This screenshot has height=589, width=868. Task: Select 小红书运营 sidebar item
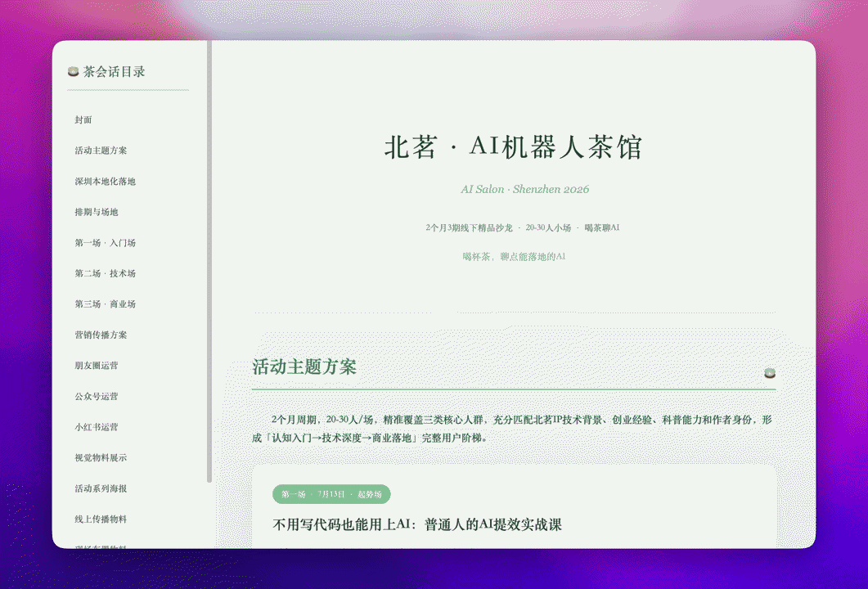pos(97,427)
